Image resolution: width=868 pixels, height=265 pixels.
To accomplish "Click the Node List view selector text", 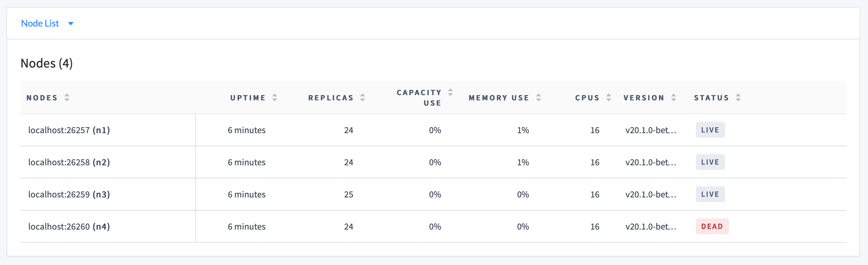I will click(40, 23).
